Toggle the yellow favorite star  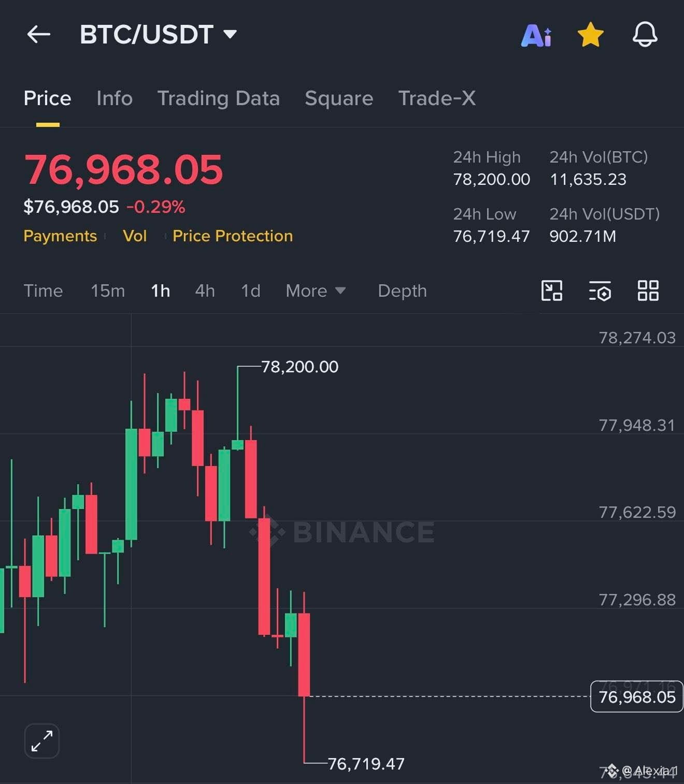(591, 35)
